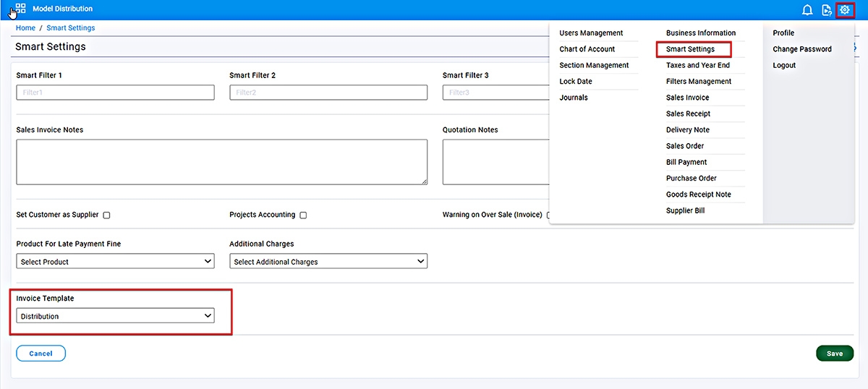Click into Quotation Notes textarea

pyautogui.click(x=496, y=162)
